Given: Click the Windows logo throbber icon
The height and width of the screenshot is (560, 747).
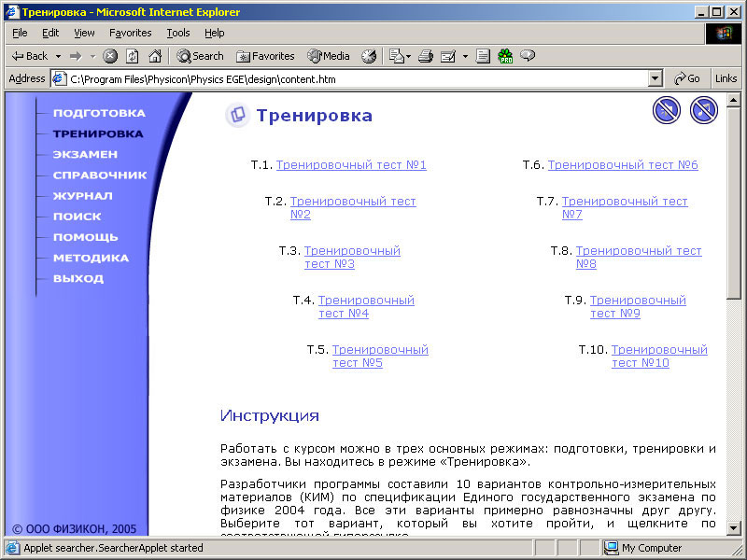Looking at the screenshot, I should tap(723, 34).
